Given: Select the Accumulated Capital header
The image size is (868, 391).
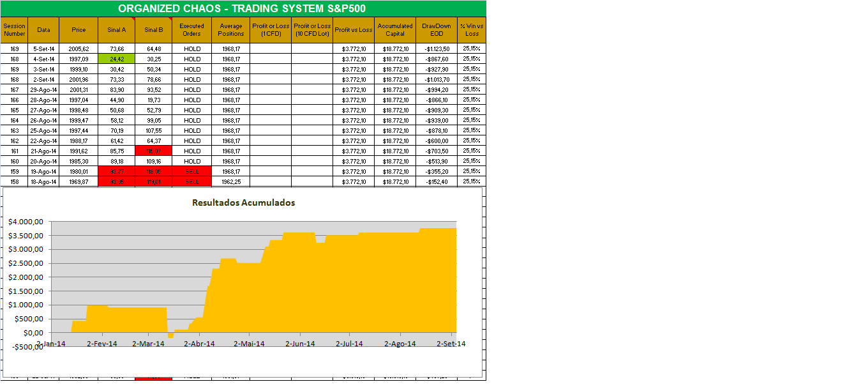Looking at the screenshot, I should [395, 30].
